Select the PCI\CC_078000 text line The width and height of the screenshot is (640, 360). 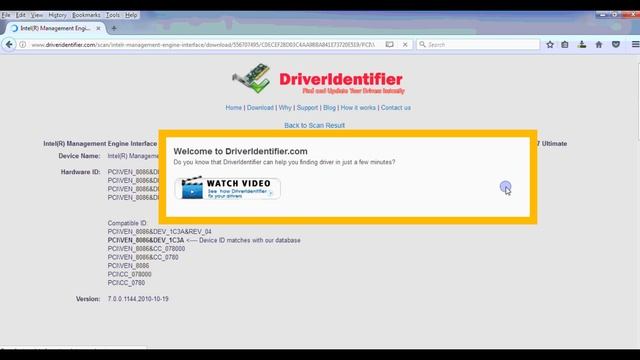(x=129, y=274)
